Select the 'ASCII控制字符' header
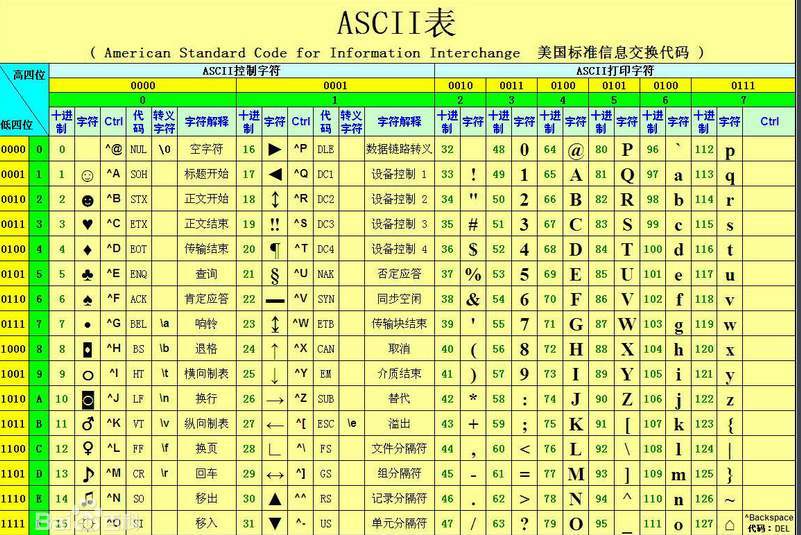The height and width of the screenshot is (535, 801). click(x=242, y=71)
